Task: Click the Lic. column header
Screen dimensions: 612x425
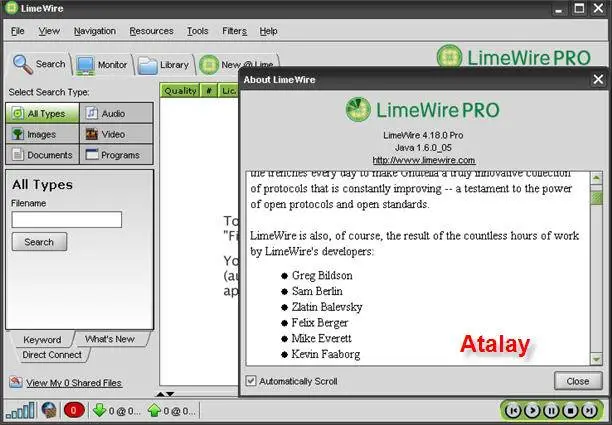Action: (229, 91)
